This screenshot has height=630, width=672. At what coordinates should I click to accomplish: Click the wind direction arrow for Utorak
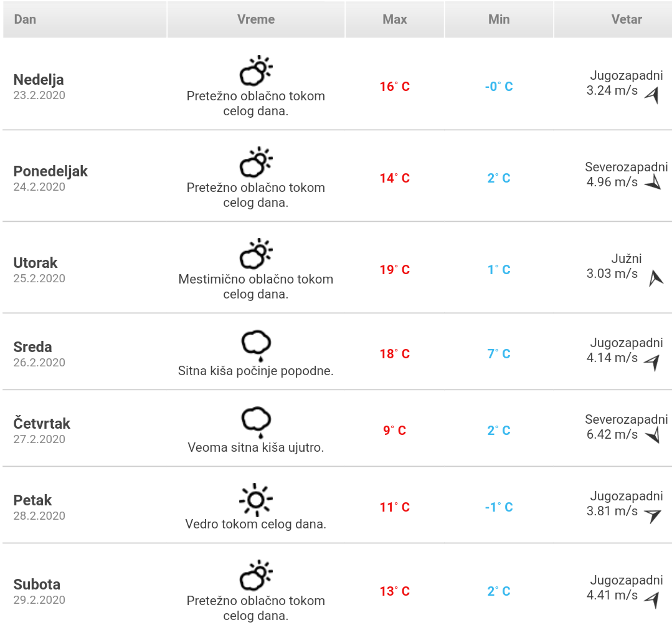[x=655, y=278]
